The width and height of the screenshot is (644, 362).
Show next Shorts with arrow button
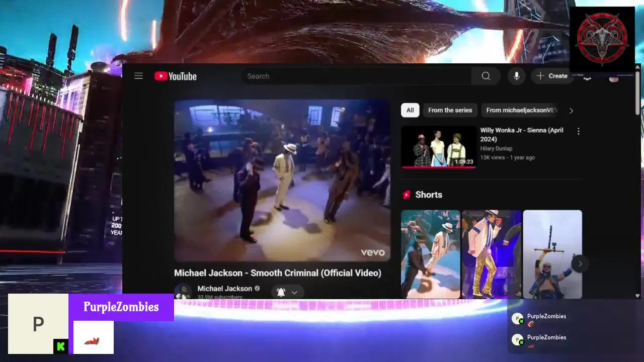click(580, 263)
